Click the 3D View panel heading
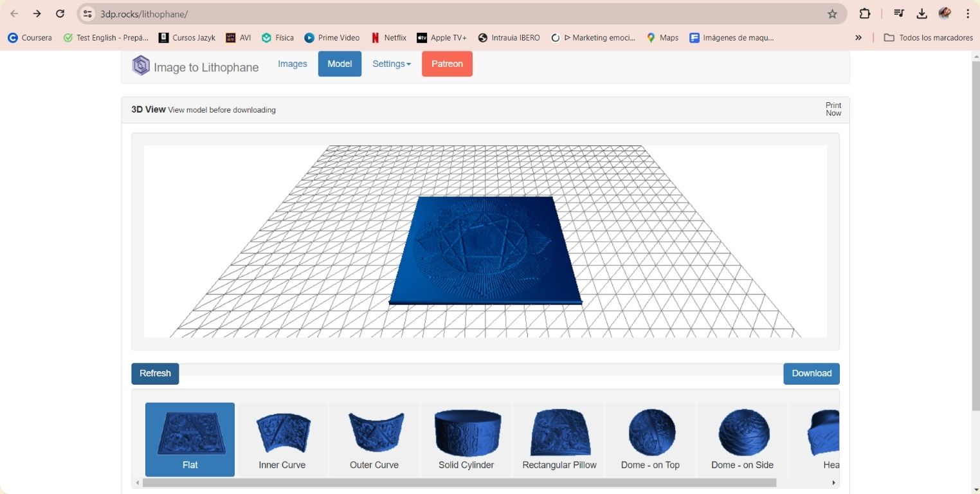This screenshot has width=980, height=494. pos(203,109)
